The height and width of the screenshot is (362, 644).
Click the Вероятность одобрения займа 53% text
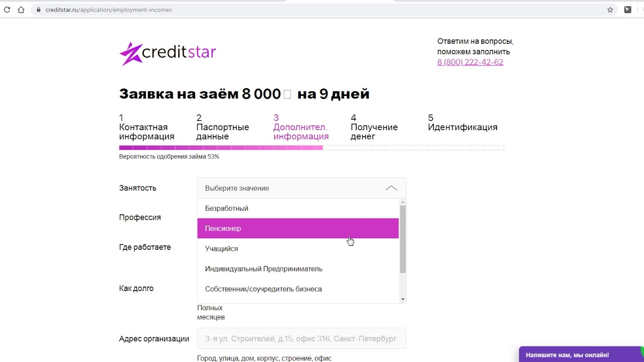[x=169, y=157]
